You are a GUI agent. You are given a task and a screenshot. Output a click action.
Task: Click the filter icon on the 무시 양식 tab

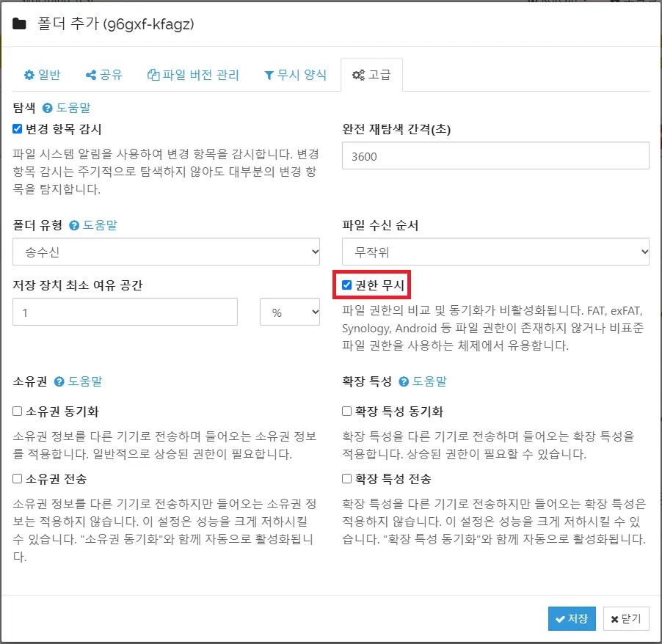(267, 74)
